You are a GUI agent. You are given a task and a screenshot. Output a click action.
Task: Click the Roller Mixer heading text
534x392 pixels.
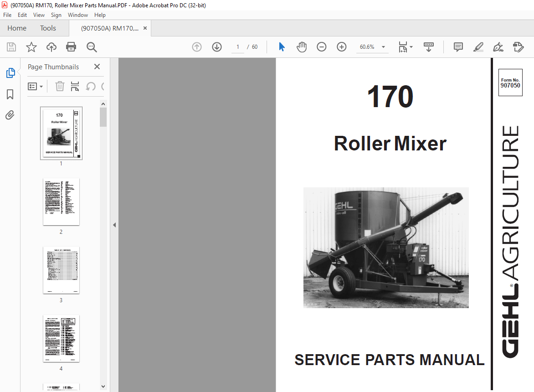coord(390,144)
